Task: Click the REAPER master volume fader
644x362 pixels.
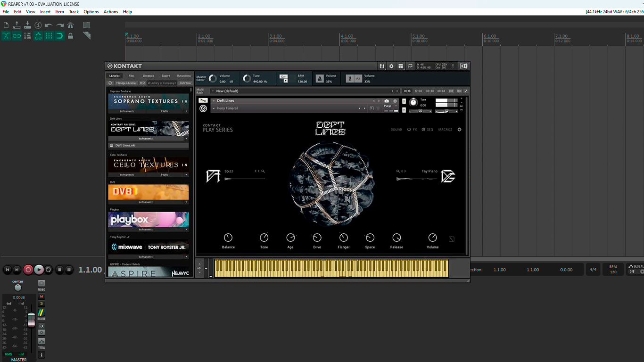Action: pyautogui.click(x=31, y=319)
